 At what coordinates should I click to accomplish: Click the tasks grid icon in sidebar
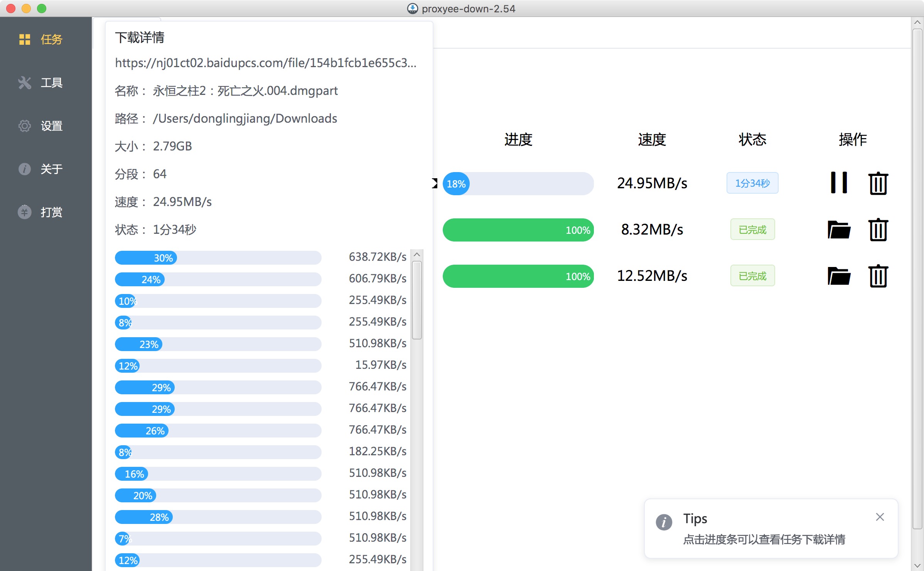pyautogui.click(x=25, y=39)
